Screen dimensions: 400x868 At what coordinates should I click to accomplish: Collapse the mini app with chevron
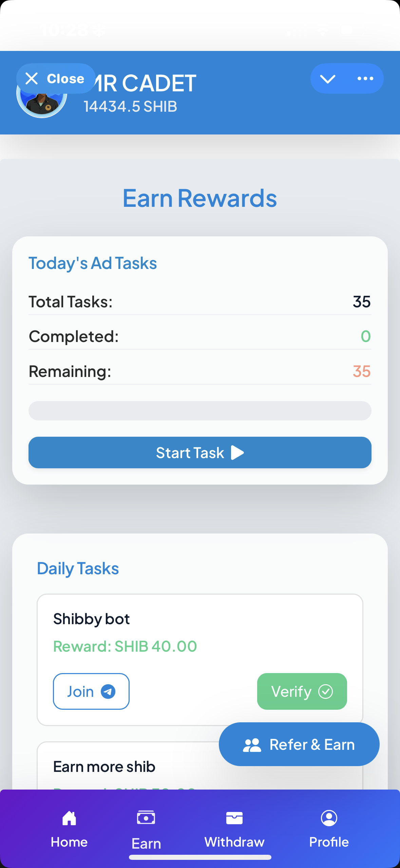328,78
